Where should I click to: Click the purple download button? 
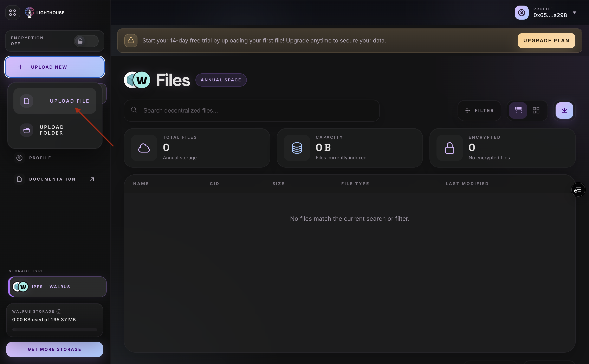pyautogui.click(x=564, y=110)
